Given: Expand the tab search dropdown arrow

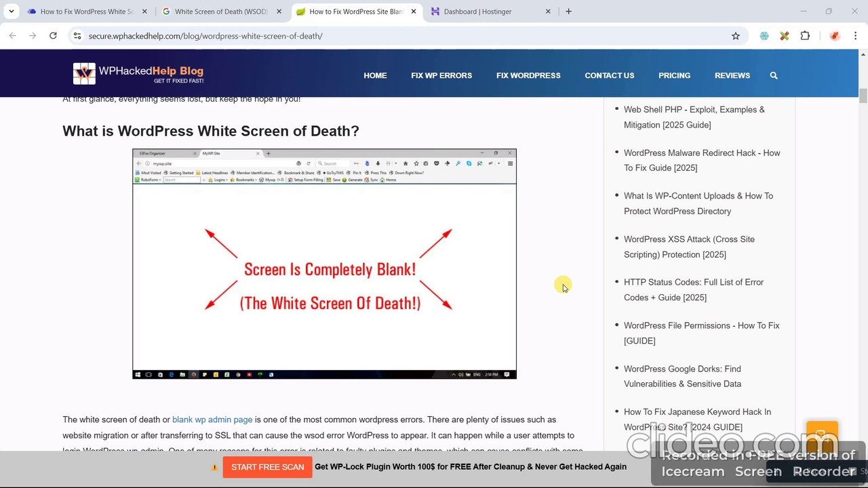Looking at the screenshot, I should (x=12, y=12).
